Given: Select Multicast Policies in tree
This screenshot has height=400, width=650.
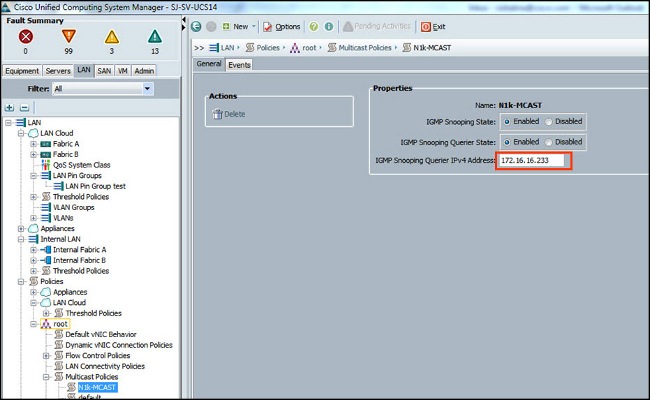Looking at the screenshot, I should [92, 377].
